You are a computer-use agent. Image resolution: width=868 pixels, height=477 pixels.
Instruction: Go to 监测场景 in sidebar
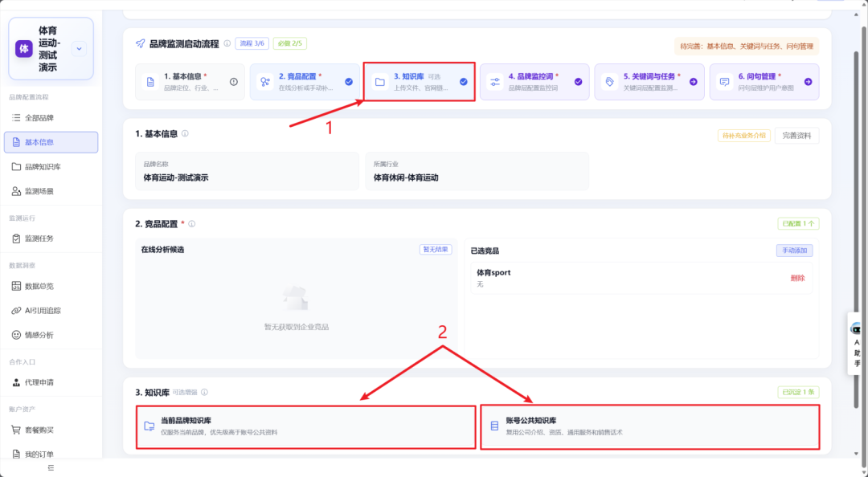[51, 191]
